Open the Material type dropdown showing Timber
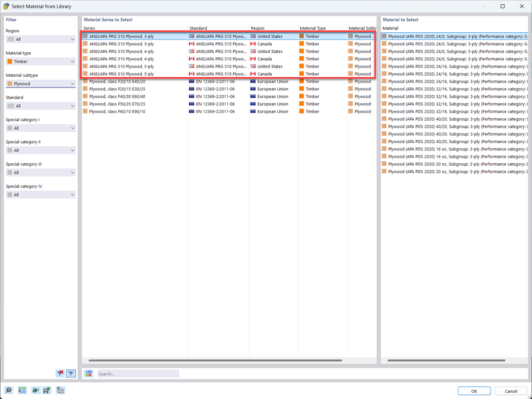Viewport: 532px width, 399px height. pyautogui.click(x=41, y=61)
